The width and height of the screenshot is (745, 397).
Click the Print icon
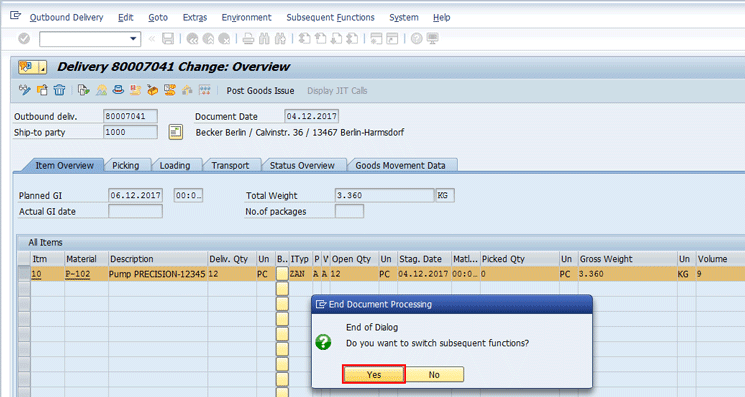pos(248,39)
